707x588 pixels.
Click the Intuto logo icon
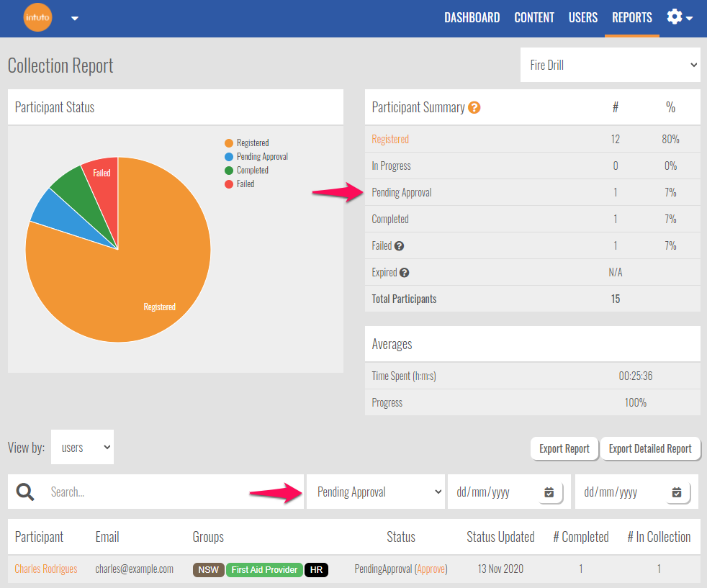37,18
